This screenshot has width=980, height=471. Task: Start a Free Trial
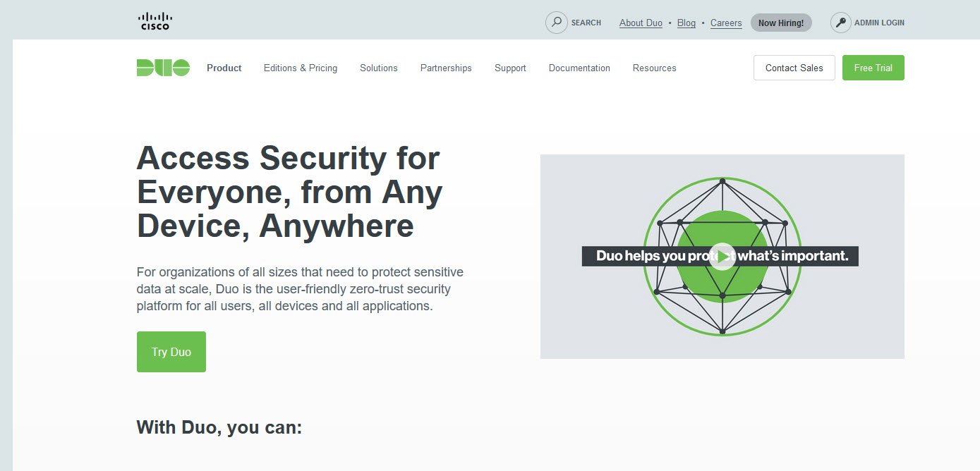tap(873, 68)
